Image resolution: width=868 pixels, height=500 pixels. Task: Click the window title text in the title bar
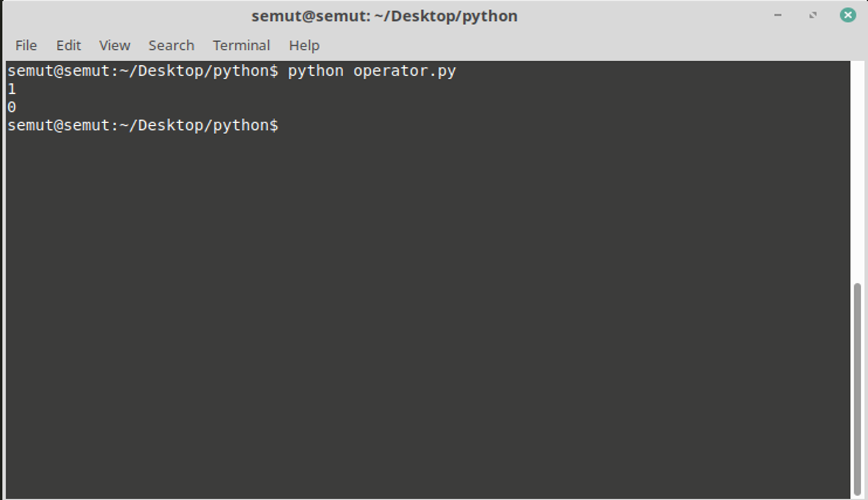pos(384,16)
